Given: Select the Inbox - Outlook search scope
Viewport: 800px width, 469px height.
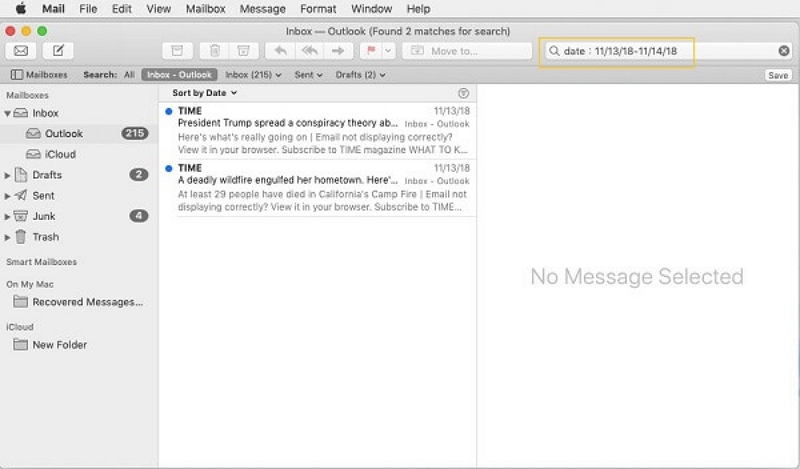Looking at the screenshot, I should click(179, 75).
